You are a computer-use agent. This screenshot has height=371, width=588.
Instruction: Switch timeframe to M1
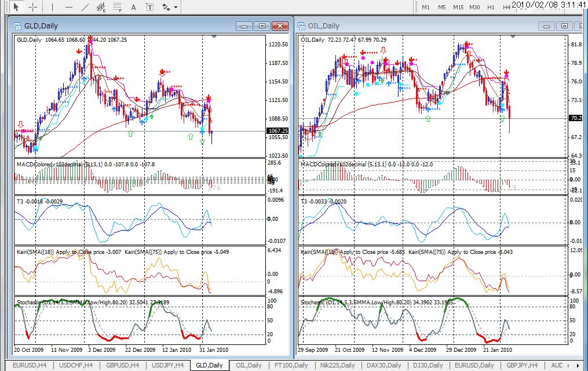(x=426, y=7)
